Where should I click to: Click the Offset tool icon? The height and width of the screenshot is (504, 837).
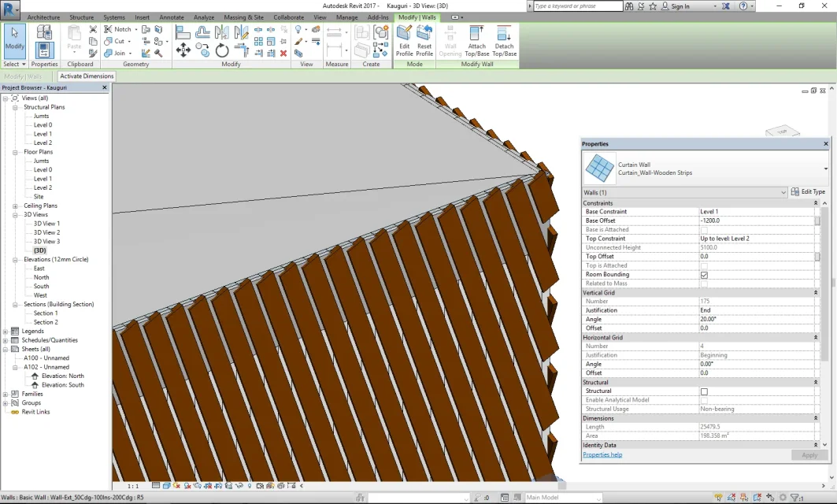point(202,32)
